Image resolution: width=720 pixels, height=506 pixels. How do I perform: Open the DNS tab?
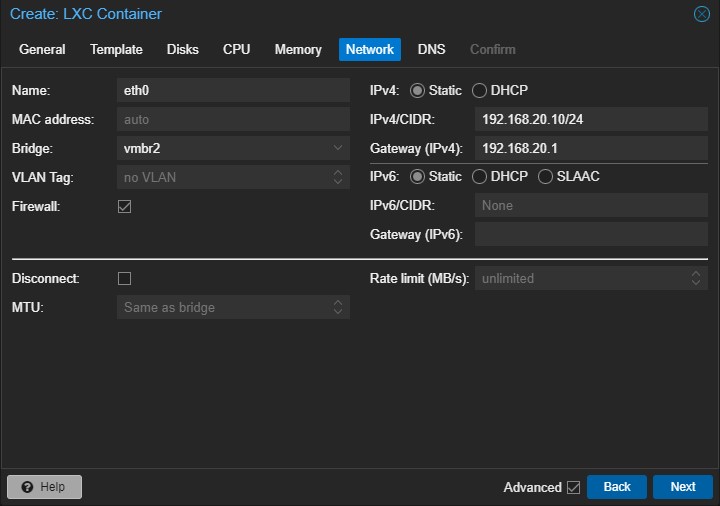click(x=431, y=49)
